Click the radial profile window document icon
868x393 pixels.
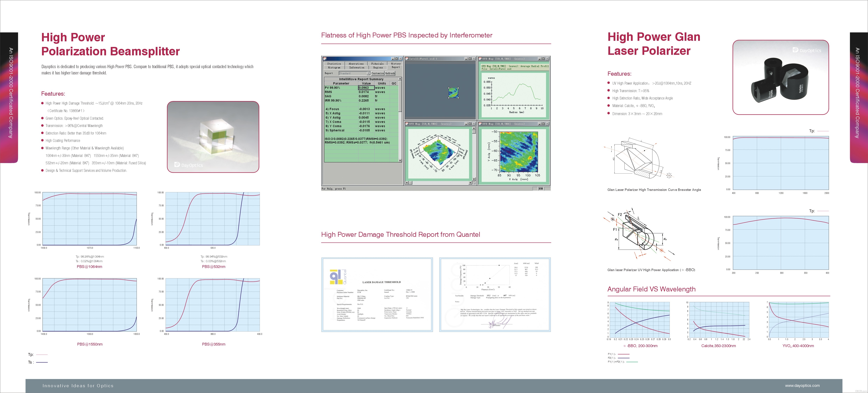point(480,59)
